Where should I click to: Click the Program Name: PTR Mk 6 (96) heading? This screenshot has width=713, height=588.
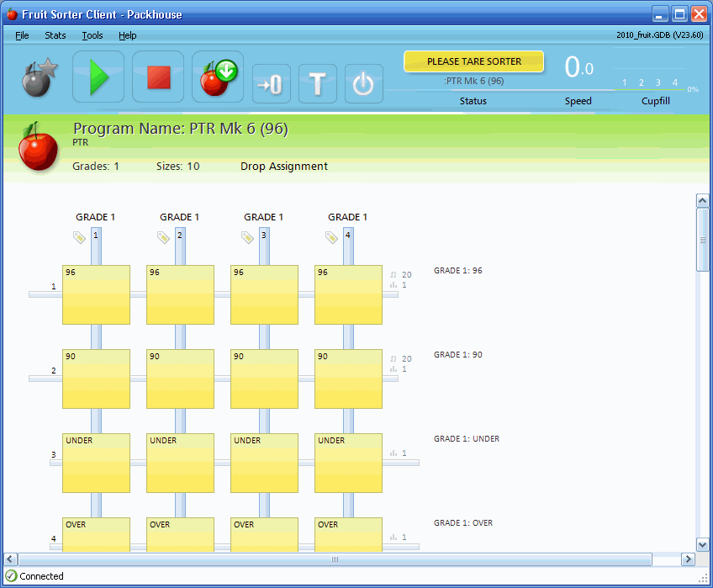pos(181,129)
